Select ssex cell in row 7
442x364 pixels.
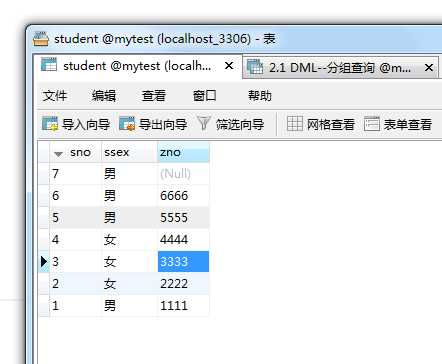pos(129,174)
